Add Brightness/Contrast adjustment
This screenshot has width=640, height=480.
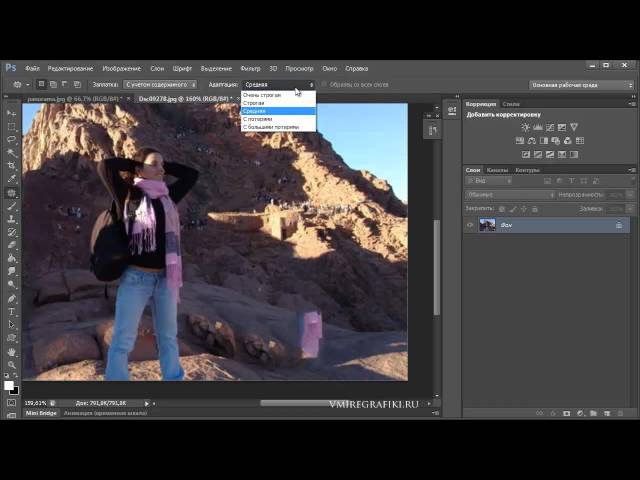click(525, 127)
